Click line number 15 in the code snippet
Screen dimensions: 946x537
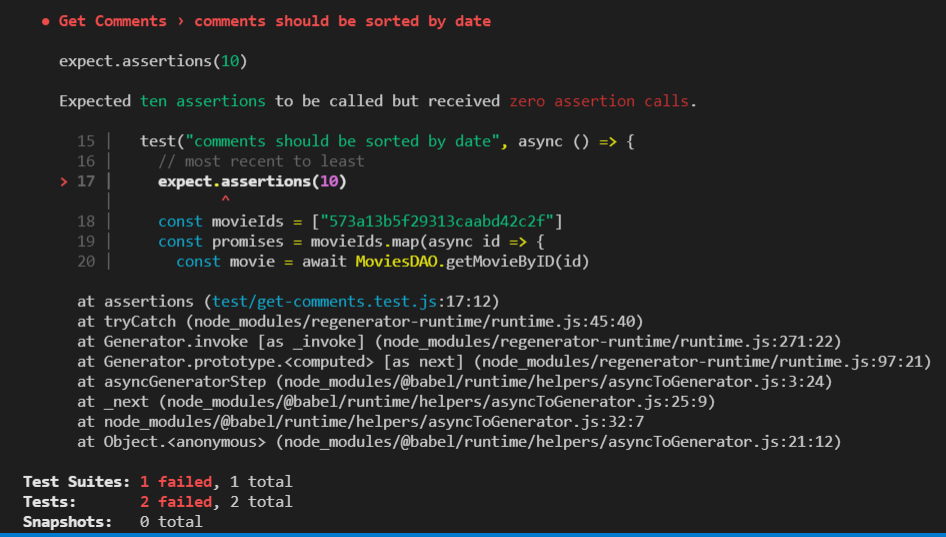pyautogui.click(x=86, y=141)
